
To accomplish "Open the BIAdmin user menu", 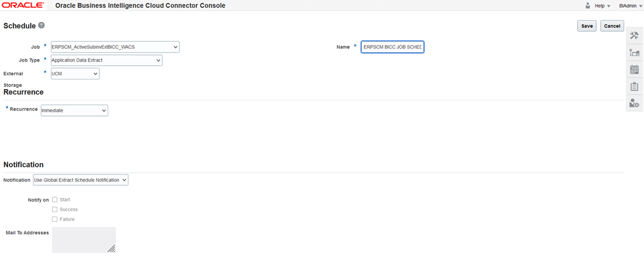I will coord(630,6).
